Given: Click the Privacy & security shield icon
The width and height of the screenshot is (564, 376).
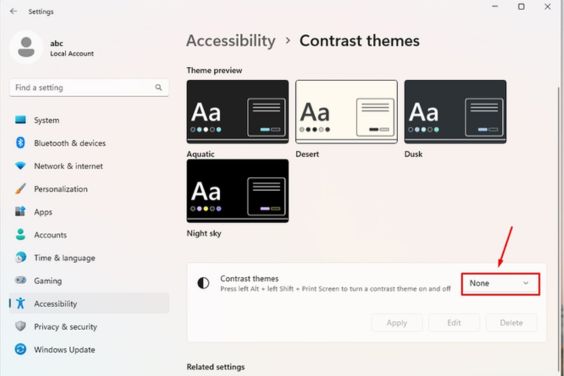Looking at the screenshot, I should coord(21,326).
